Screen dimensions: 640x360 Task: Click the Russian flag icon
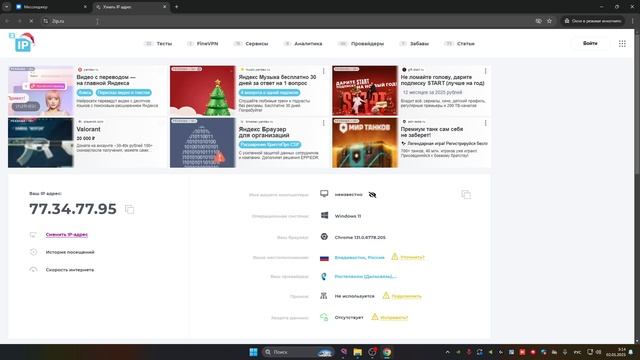click(324, 258)
